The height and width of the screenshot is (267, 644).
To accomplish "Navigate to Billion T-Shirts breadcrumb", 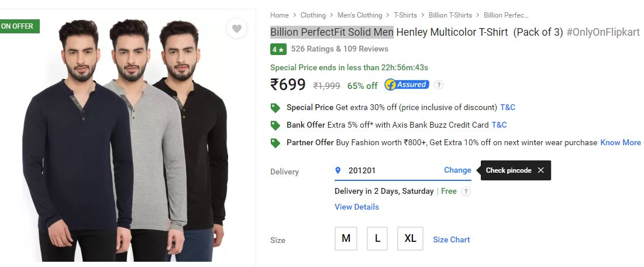I will coord(450,15).
